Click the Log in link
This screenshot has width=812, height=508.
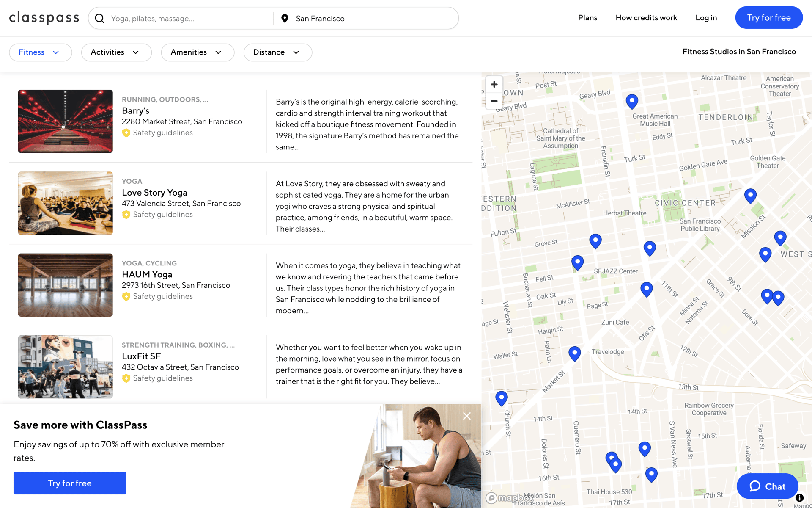pos(706,18)
